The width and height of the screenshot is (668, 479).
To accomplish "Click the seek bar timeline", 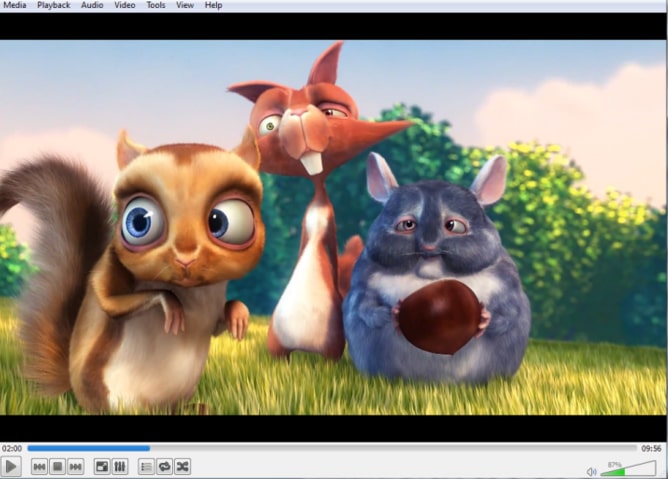I will click(x=330, y=448).
